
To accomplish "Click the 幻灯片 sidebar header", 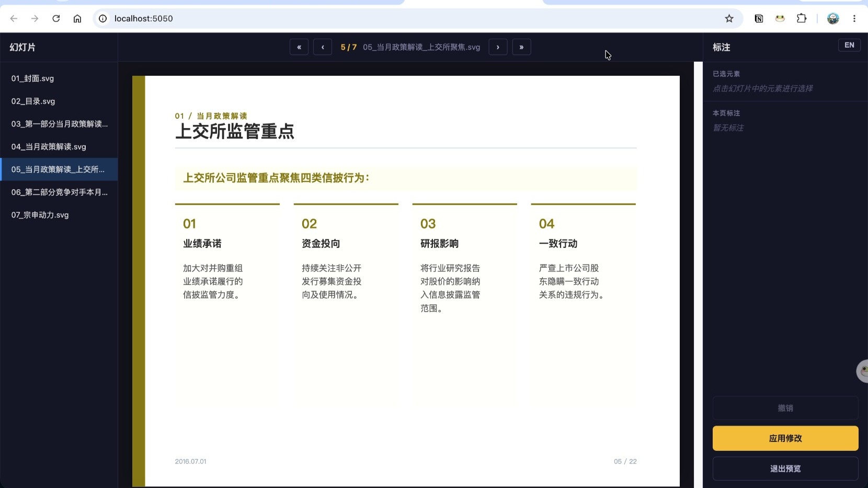I will point(22,47).
